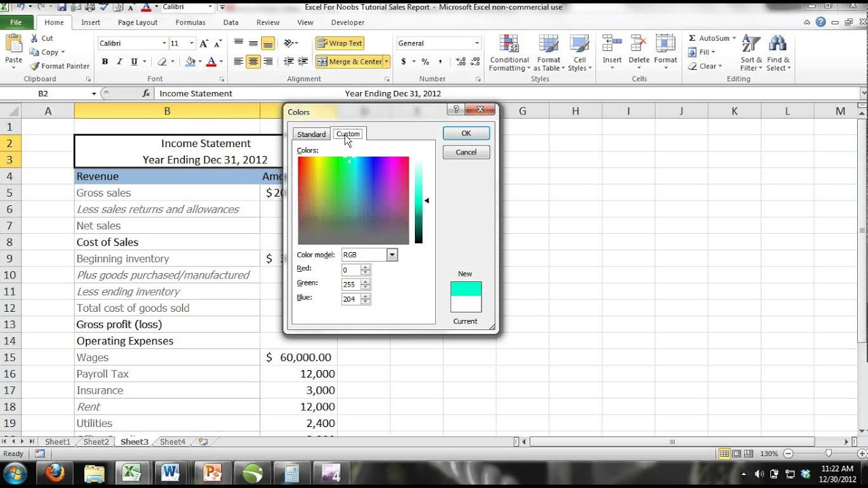Open Excel from Windows taskbar
The height and width of the screenshot is (488, 868).
131,473
